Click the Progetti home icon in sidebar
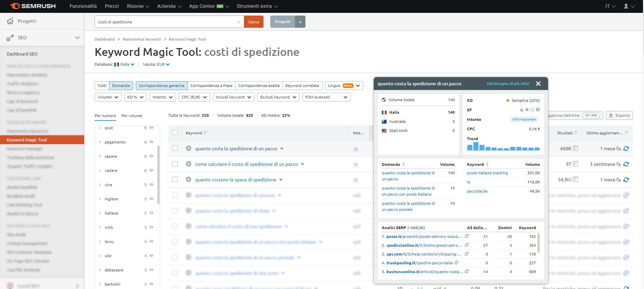 point(10,21)
